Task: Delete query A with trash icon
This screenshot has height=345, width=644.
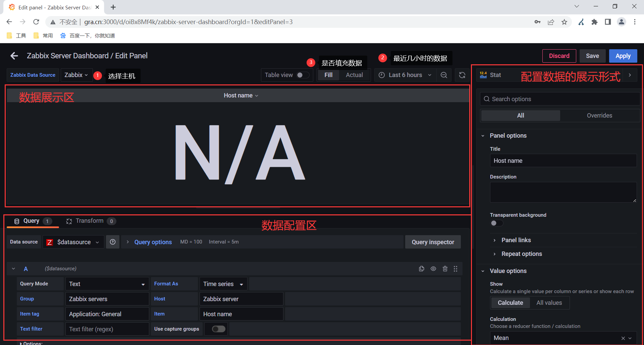Action: 445,269
